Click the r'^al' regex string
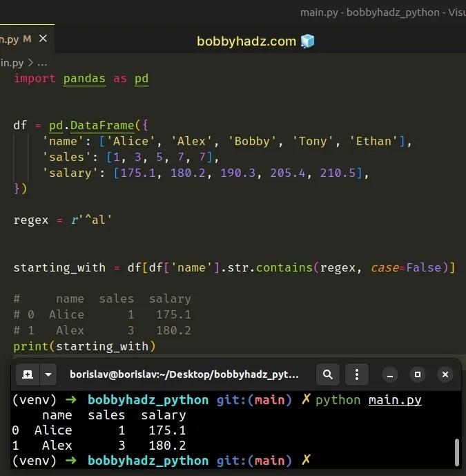This screenshot has height=476, width=466. click(x=91, y=220)
